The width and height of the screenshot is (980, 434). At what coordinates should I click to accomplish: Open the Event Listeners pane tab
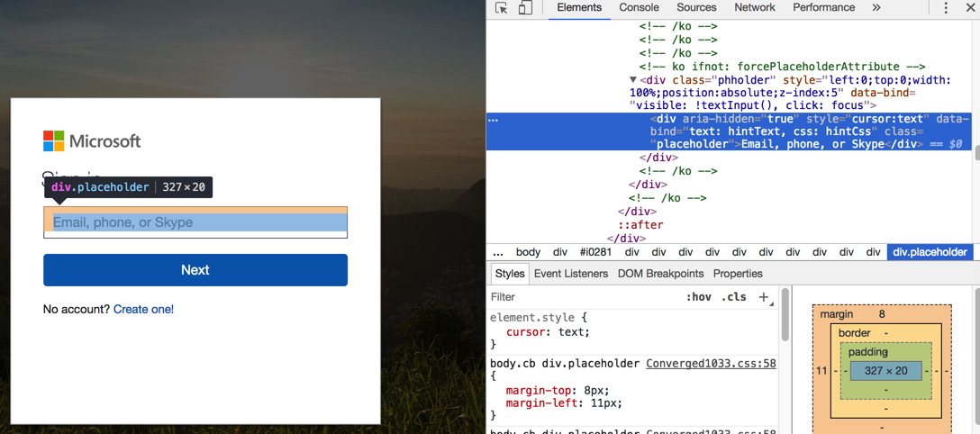tap(571, 274)
